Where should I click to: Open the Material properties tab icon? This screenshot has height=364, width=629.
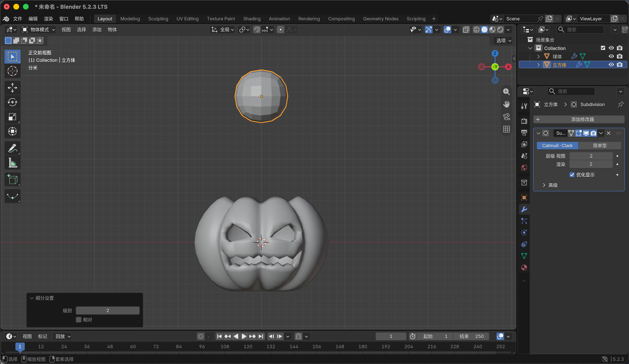524,267
